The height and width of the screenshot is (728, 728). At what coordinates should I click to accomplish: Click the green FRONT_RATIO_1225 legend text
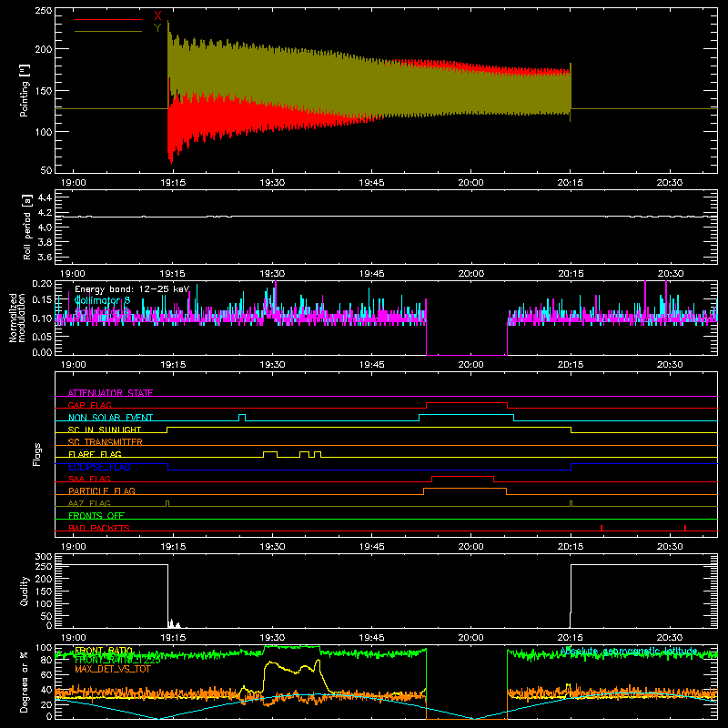pos(117,659)
